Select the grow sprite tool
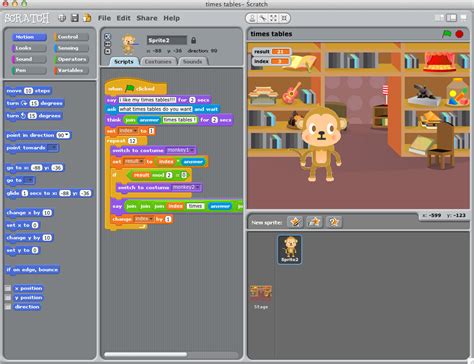 tap(273, 18)
